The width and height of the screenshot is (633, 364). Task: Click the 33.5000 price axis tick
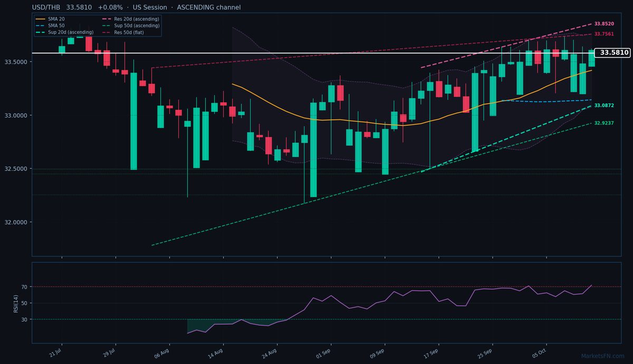tap(15, 62)
